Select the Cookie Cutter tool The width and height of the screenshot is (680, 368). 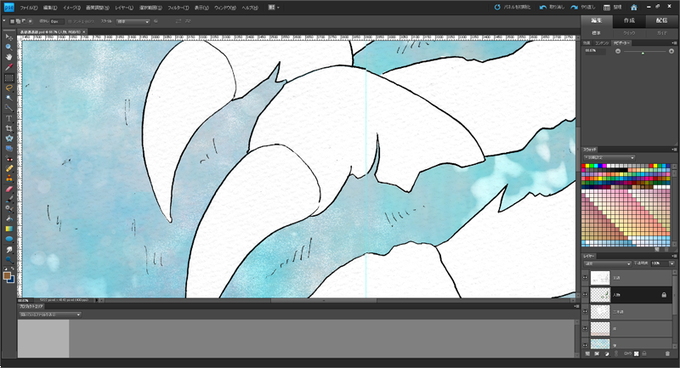pyautogui.click(x=9, y=139)
